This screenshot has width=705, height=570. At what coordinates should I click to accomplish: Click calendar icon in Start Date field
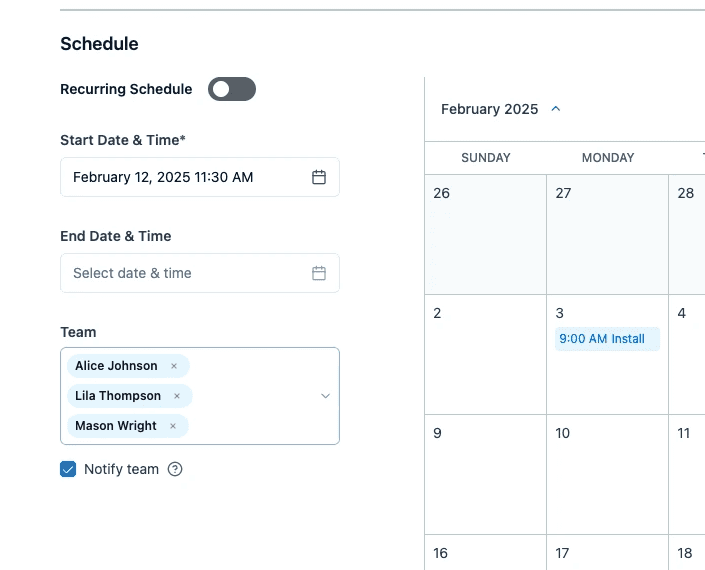[x=319, y=177]
